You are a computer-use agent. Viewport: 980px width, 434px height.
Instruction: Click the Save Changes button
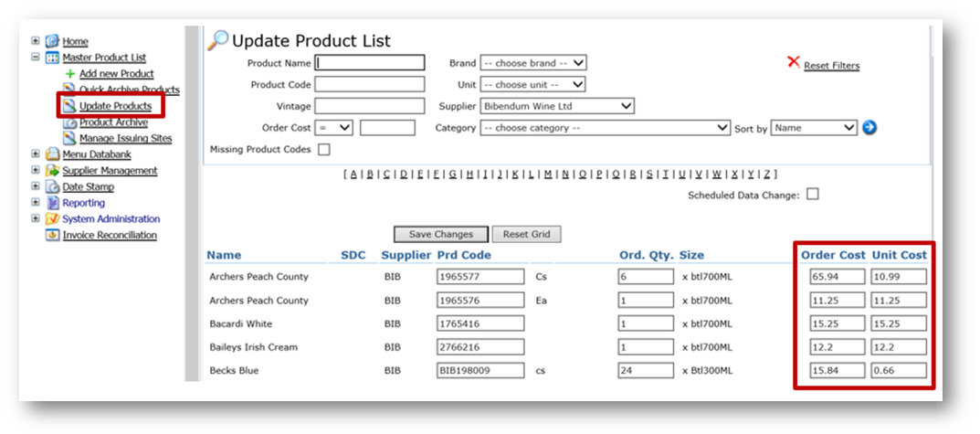point(440,235)
